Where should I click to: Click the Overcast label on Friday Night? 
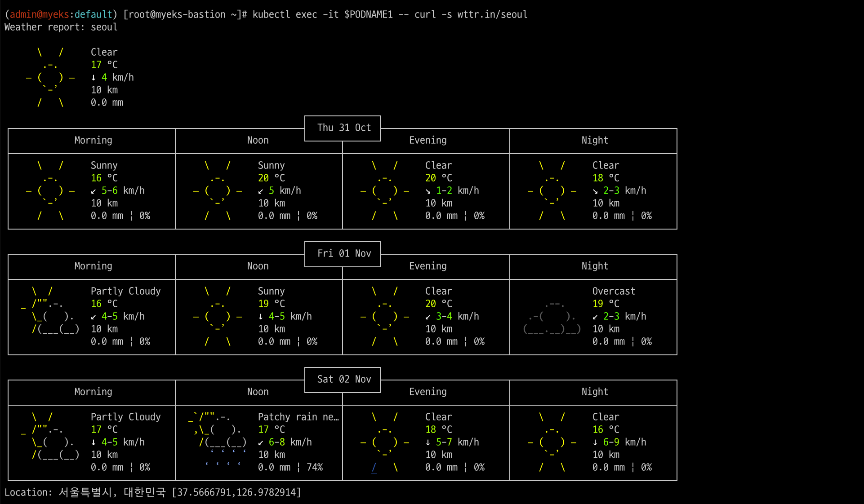pyautogui.click(x=614, y=291)
